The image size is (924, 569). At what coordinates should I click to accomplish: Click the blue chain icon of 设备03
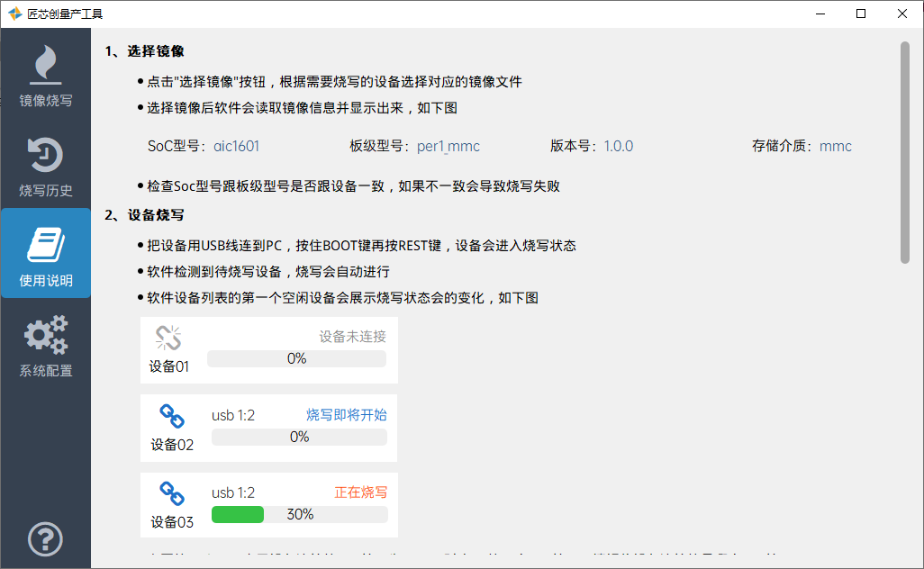click(x=171, y=492)
